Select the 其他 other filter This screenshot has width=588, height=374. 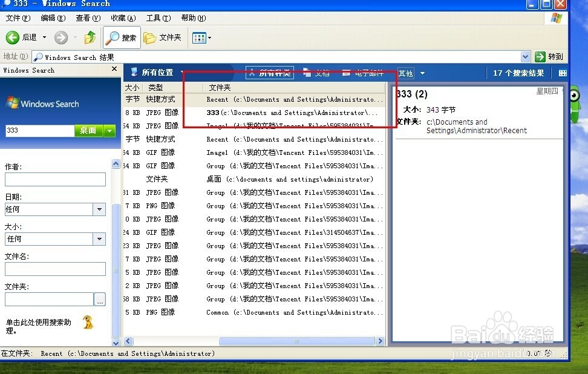click(x=406, y=73)
